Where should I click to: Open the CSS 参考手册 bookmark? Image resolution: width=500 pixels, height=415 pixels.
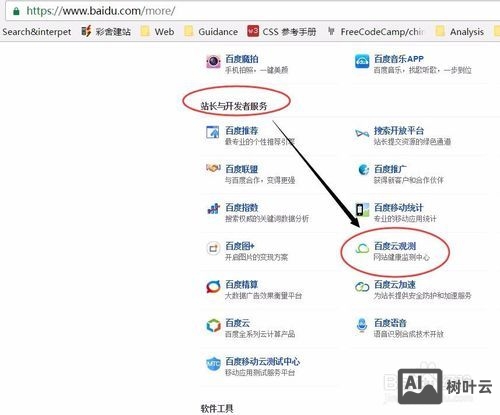282,32
